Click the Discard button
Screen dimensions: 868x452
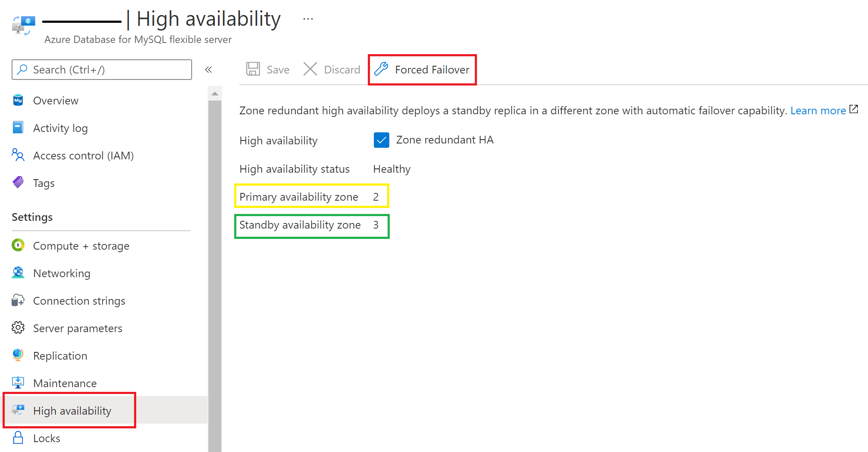tap(332, 70)
